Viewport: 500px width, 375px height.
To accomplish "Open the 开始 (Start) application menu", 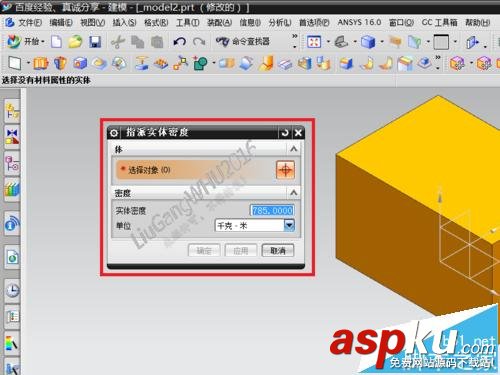I will click(x=26, y=42).
